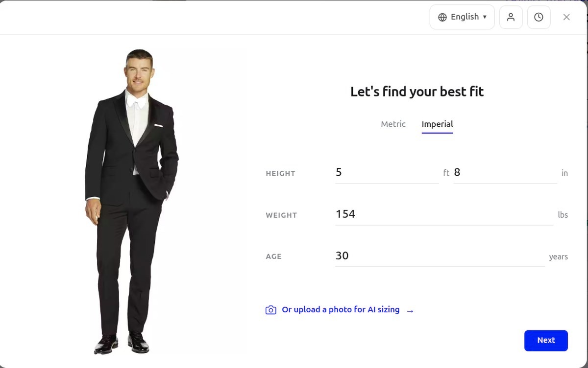588x368 pixels.
Task: Select the weight field showing 154
Action: click(x=441, y=214)
